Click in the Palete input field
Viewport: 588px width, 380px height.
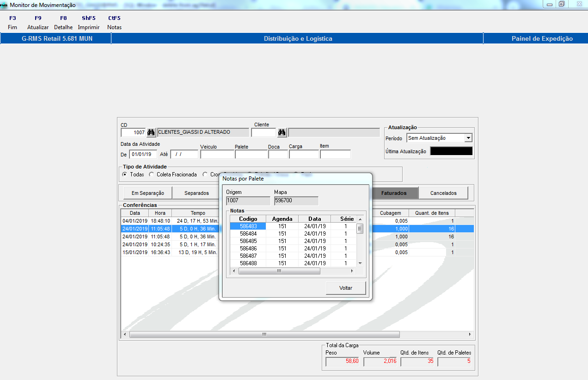tap(251, 154)
